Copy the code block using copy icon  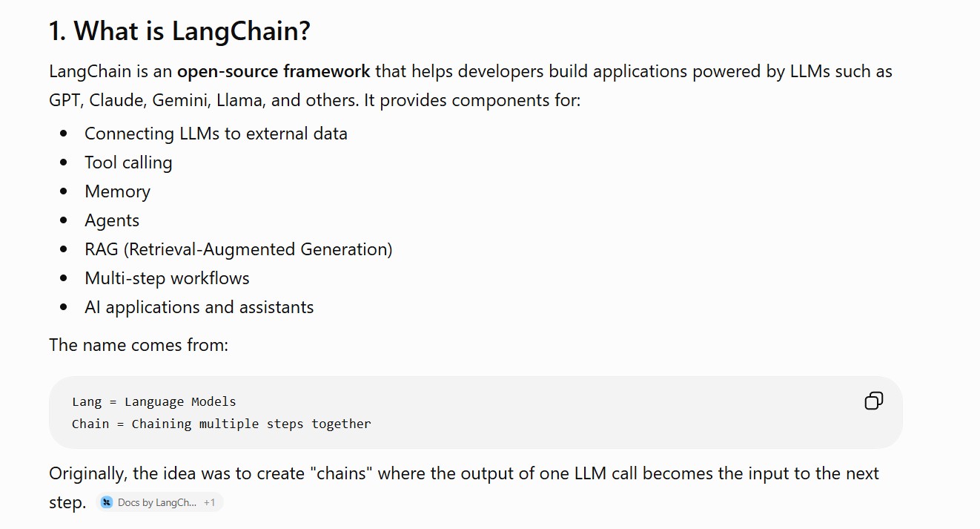[x=874, y=401]
